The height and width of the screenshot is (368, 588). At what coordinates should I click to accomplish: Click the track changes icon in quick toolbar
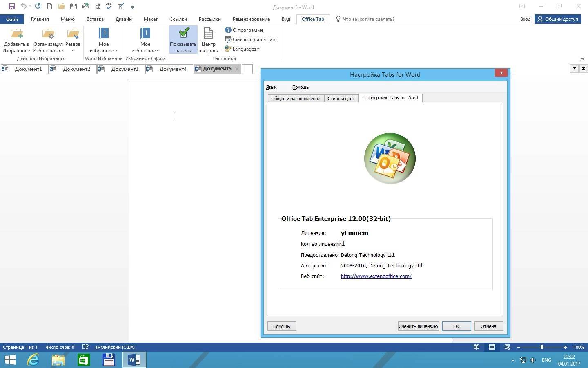click(121, 7)
